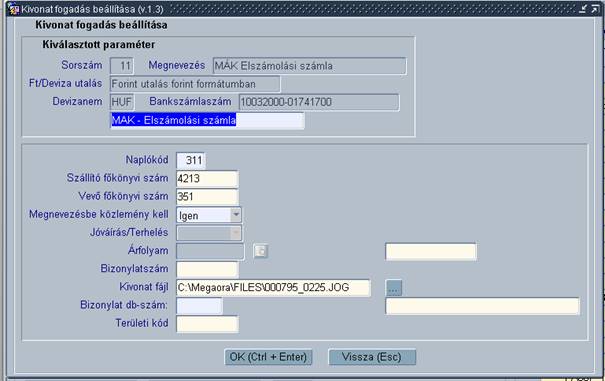Click the Bankszámlaszám field 10032000-01741700
Viewport: 605px width, 381px height.
click(319, 102)
